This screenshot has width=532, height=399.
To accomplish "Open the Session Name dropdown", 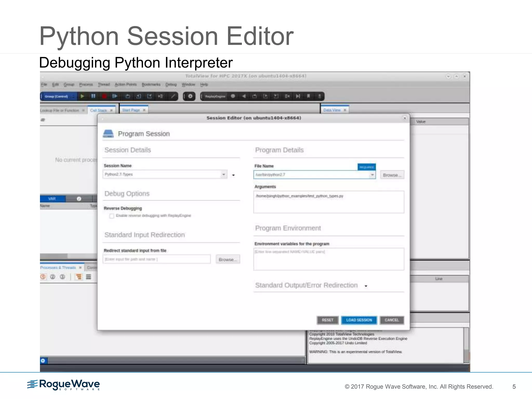I will [x=224, y=174].
